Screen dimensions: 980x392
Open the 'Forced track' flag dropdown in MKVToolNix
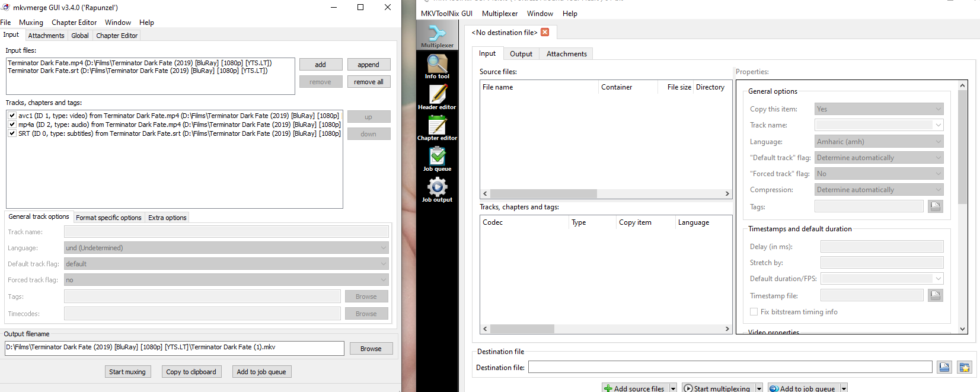pyautogui.click(x=879, y=174)
